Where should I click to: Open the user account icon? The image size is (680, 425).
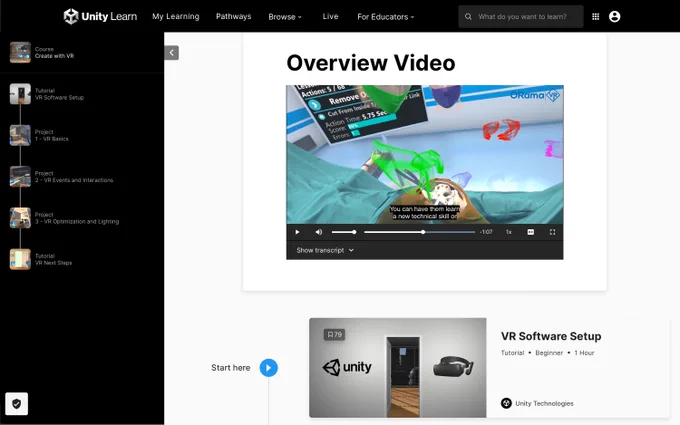click(615, 16)
